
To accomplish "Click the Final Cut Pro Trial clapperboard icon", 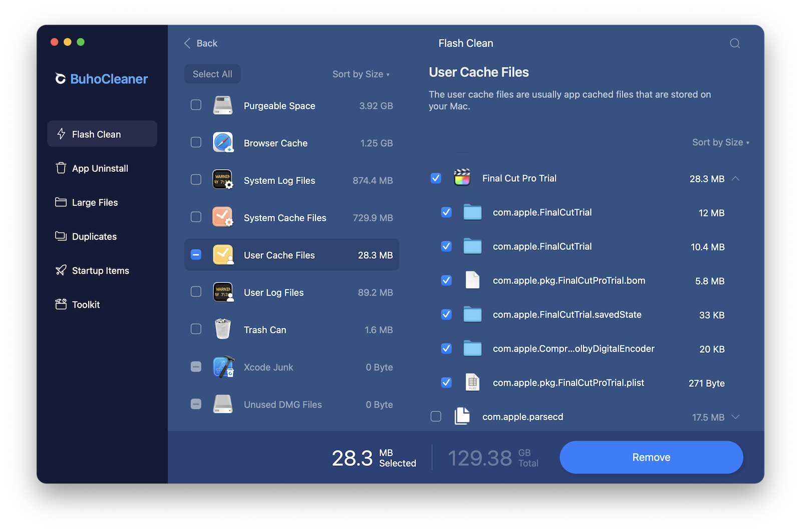I will click(x=462, y=178).
